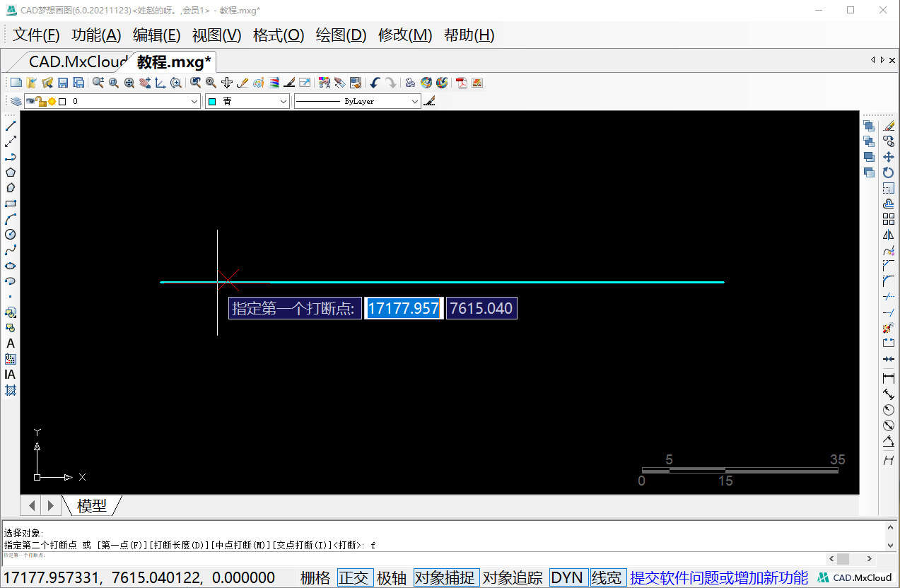Viewport: 900px width, 588px height.
Task: Close the current document tab X
Action: click(x=892, y=60)
